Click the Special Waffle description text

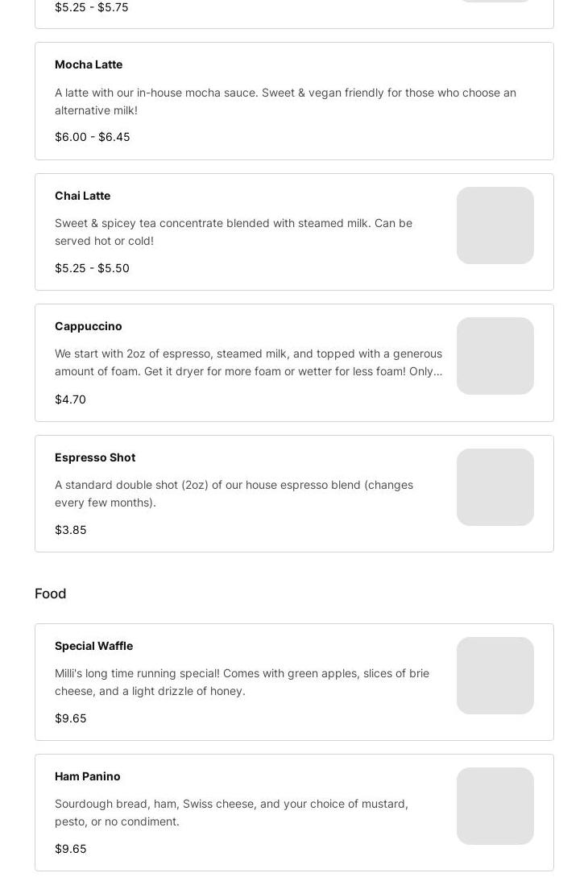coord(242,682)
